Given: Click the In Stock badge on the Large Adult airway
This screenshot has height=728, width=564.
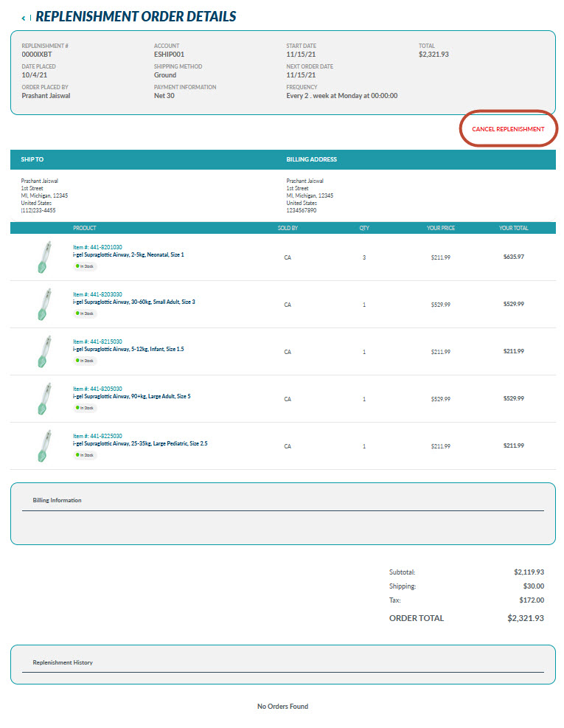Looking at the screenshot, I should click(85, 408).
